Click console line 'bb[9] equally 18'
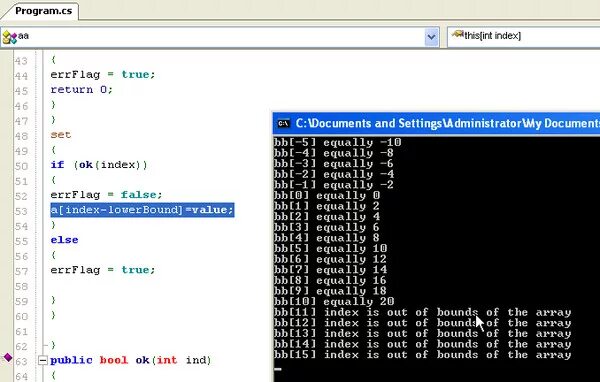The width and height of the screenshot is (600, 382). pyautogui.click(x=330, y=291)
